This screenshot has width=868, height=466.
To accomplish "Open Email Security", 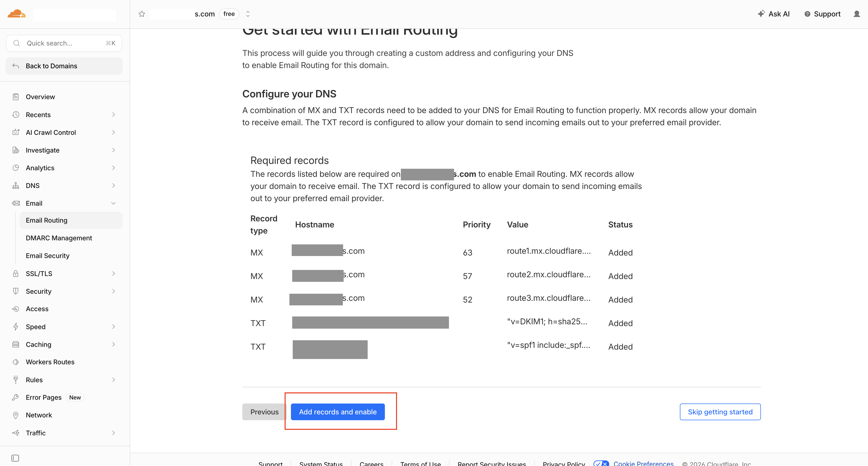I will (x=48, y=256).
